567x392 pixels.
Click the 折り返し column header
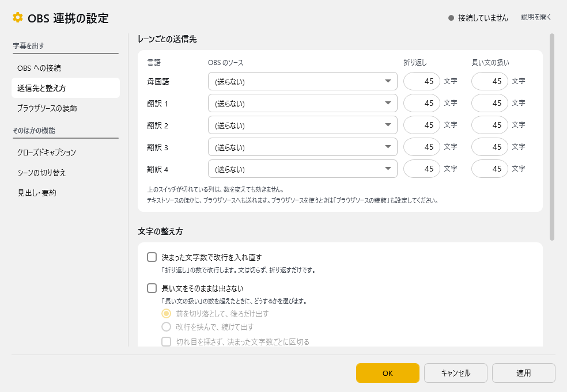[x=415, y=63]
